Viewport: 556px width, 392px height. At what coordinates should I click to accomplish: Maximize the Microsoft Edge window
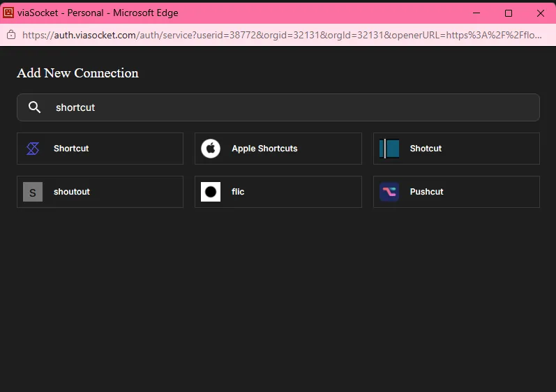(x=509, y=13)
